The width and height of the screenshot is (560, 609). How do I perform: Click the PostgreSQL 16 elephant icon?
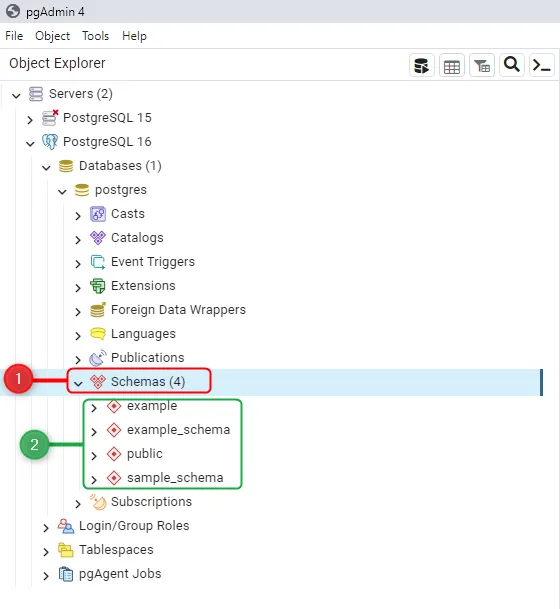[50, 142]
